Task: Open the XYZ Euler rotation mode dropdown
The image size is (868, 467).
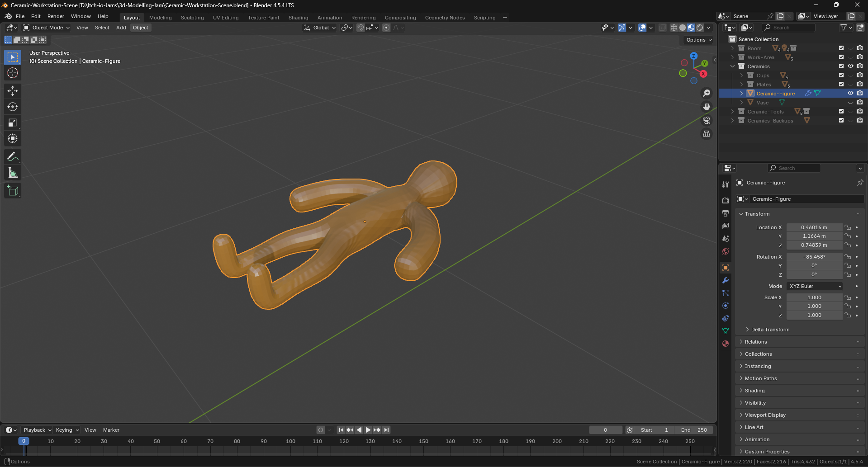Action: coord(815,286)
